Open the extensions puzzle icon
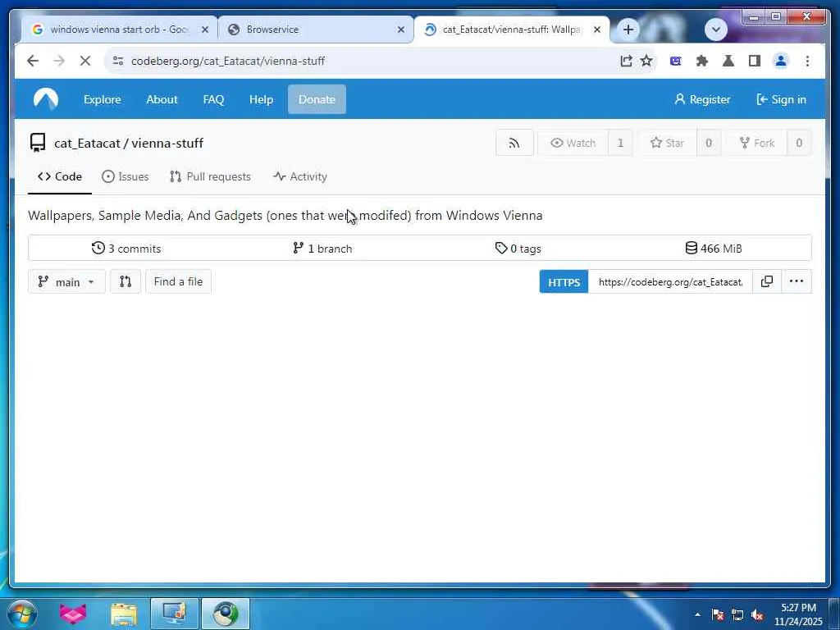This screenshot has height=630, width=840. click(x=702, y=61)
